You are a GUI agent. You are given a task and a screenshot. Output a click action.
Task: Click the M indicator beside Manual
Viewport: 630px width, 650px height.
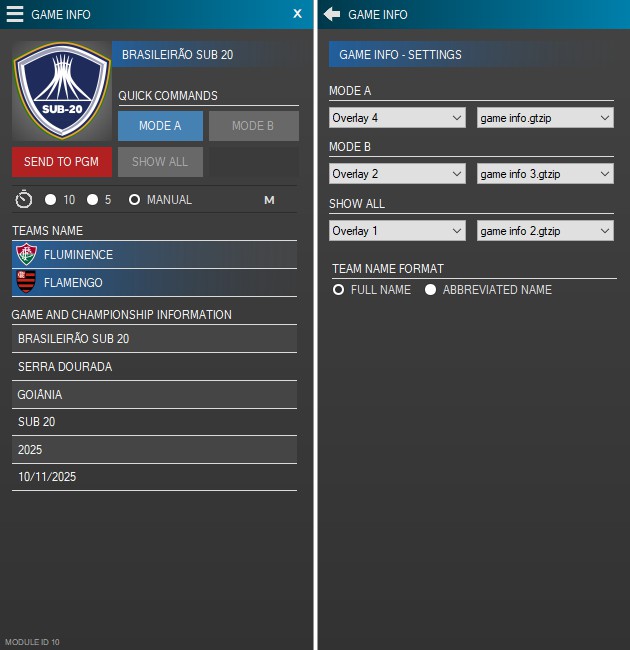coord(269,200)
